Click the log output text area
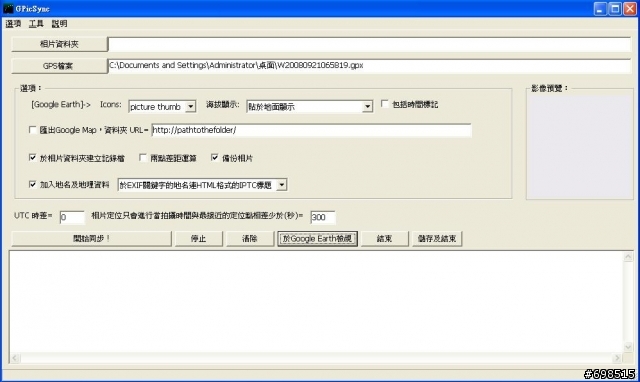The height and width of the screenshot is (382, 640). click(x=316, y=302)
